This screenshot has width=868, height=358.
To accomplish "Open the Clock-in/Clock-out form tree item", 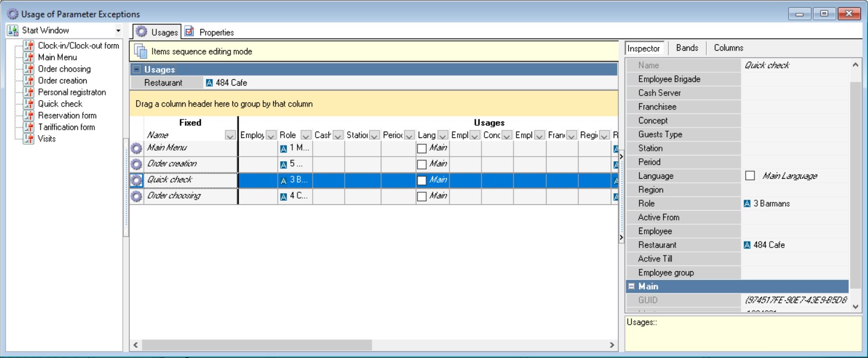I will (78, 45).
